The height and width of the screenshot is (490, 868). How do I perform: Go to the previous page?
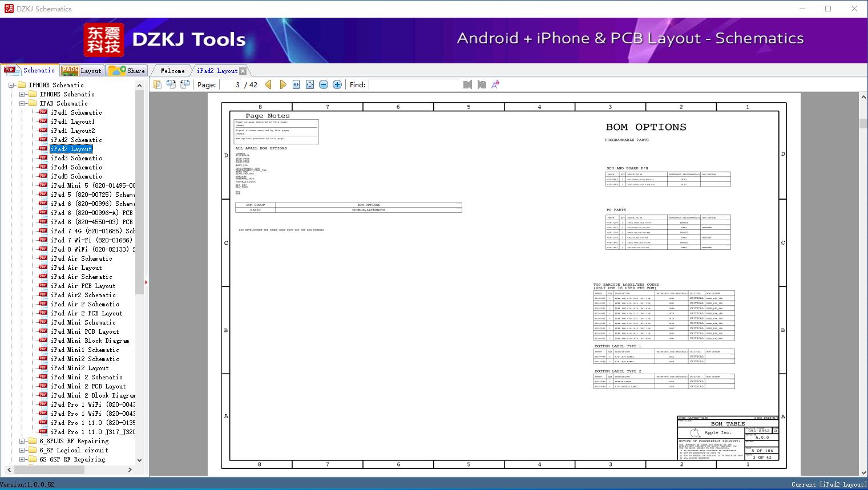click(268, 84)
